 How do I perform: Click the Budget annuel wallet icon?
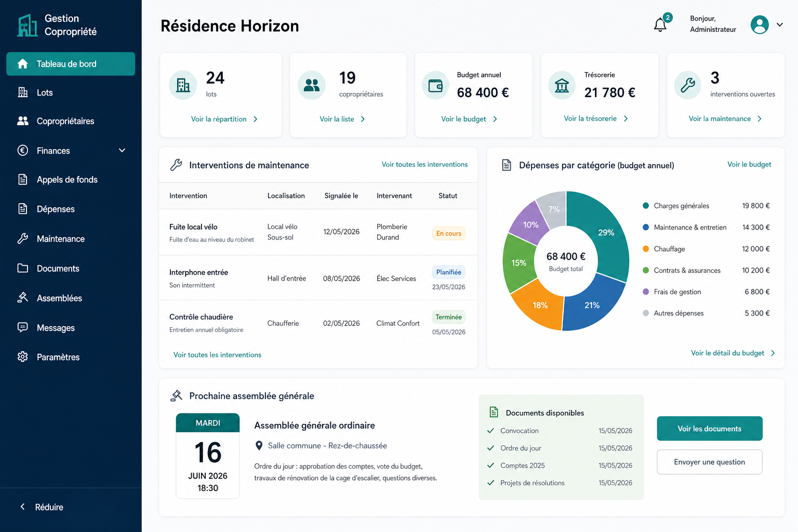435,85
